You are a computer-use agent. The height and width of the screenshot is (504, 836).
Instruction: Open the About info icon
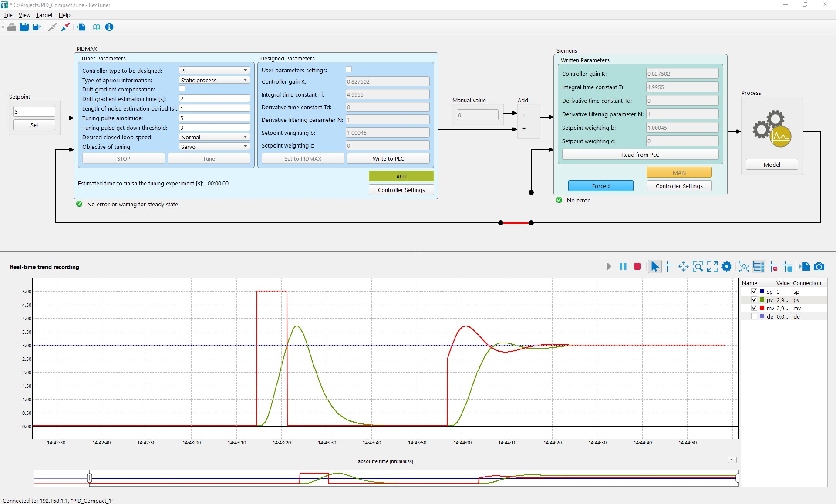[109, 27]
